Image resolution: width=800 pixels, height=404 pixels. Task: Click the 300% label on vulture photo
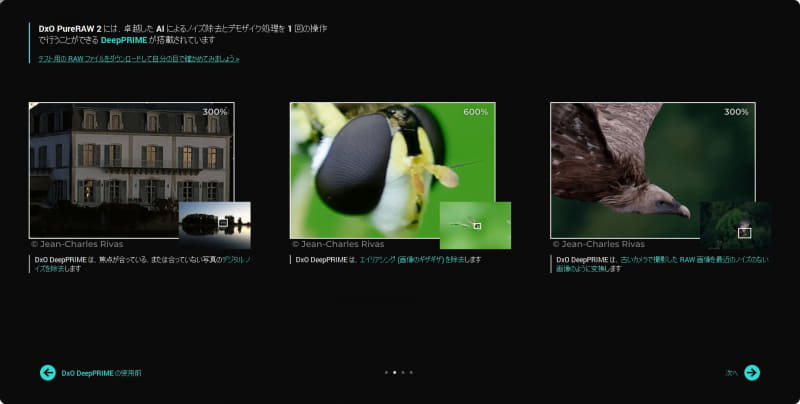(736, 112)
